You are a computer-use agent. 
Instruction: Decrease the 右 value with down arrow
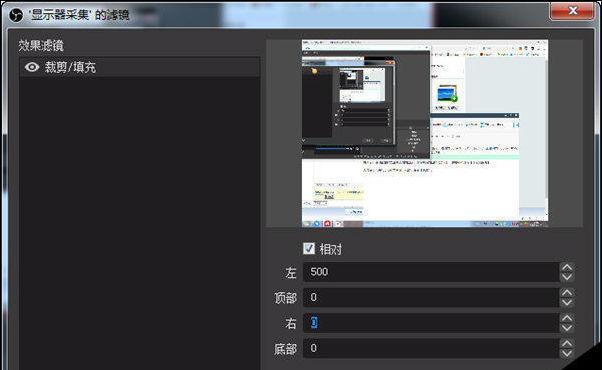[567, 328]
